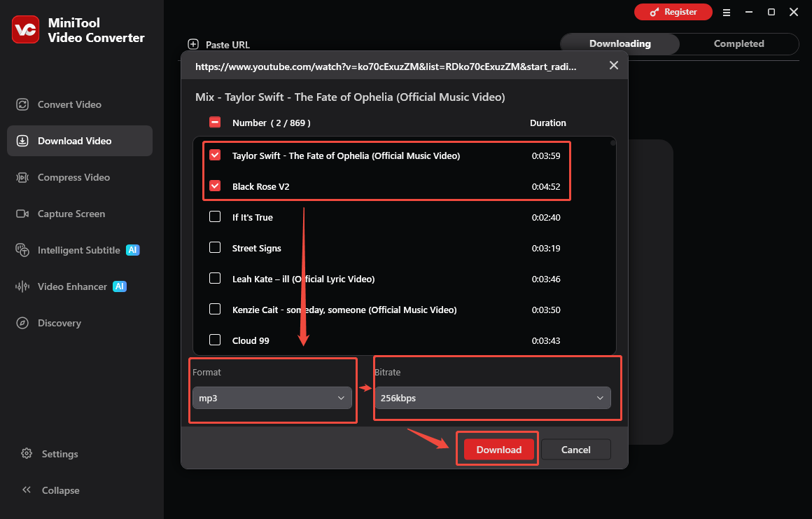Click the If It's True title

(252, 218)
